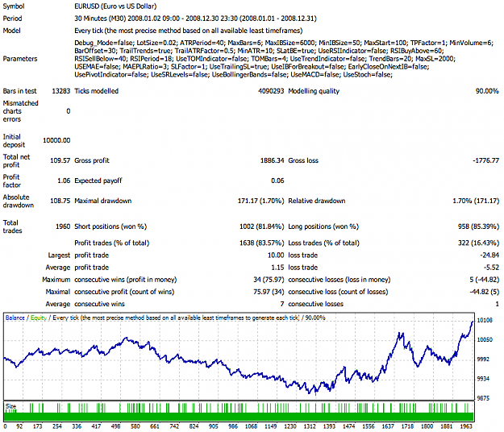504x432 pixels.
Task: Click the average profit trade value 1.15
Action: pos(277,268)
